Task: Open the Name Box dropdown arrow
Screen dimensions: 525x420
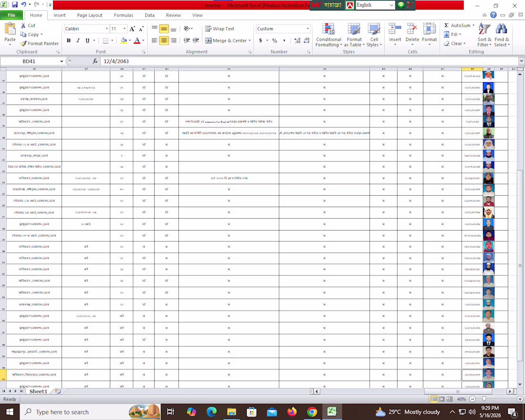Action: 62,61
